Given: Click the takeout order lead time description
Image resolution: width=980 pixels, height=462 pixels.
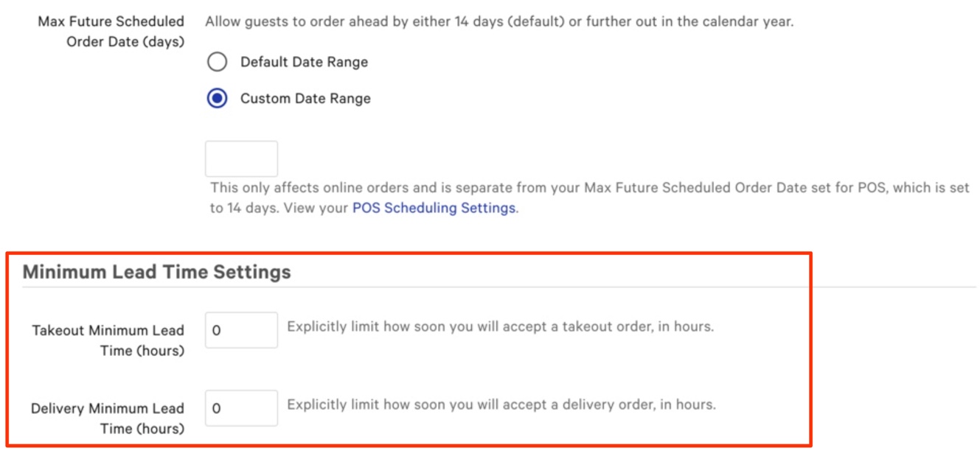Looking at the screenshot, I should (x=500, y=326).
